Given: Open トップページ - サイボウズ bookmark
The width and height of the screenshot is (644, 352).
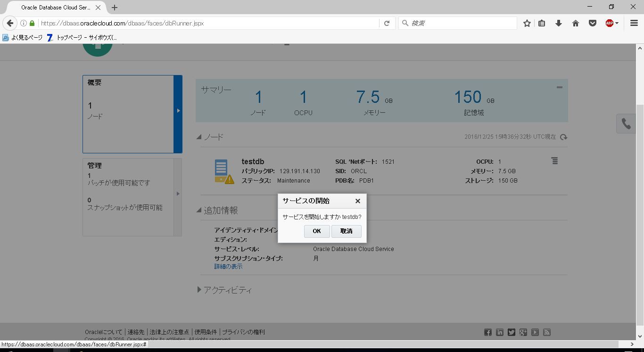Looking at the screenshot, I should pyautogui.click(x=82, y=37).
